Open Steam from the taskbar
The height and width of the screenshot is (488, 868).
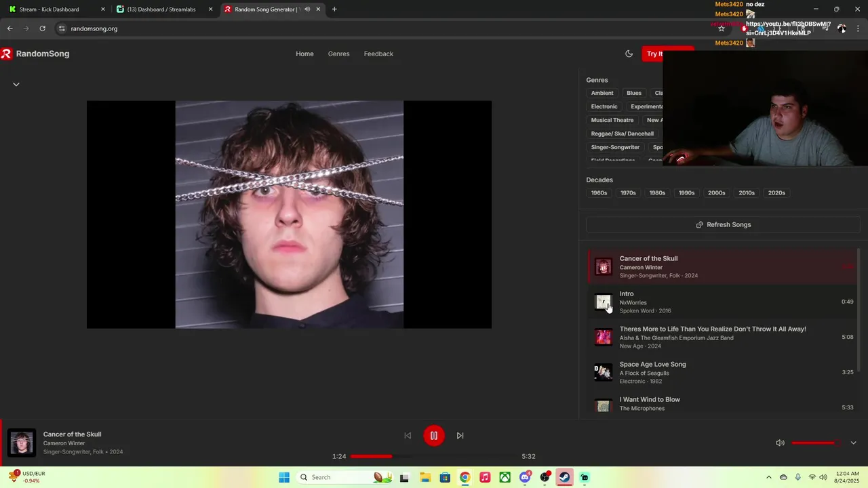point(564,477)
